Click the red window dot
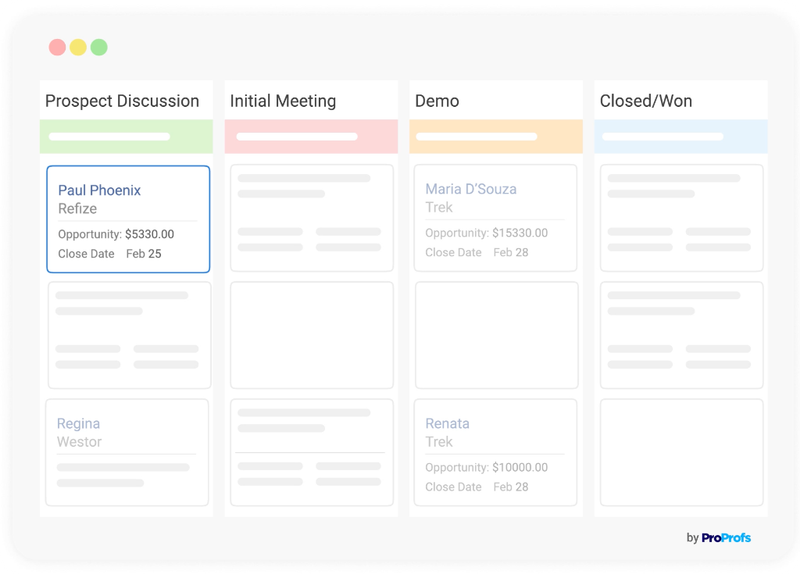The height and width of the screenshot is (574, 800). point(57,47)
